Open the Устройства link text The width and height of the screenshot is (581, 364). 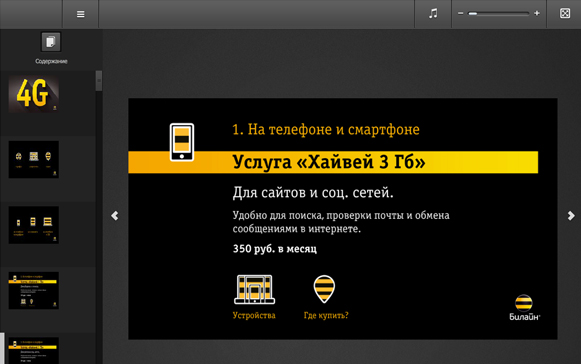click(x=254, y=315)
